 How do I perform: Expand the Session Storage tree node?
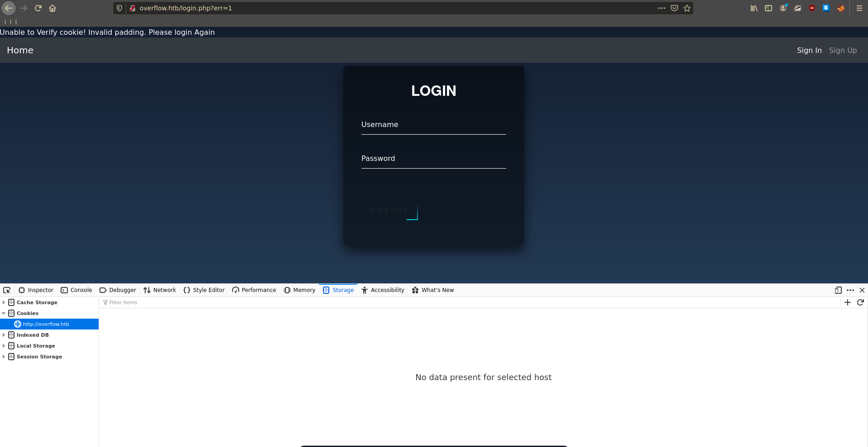coord(4,357)
